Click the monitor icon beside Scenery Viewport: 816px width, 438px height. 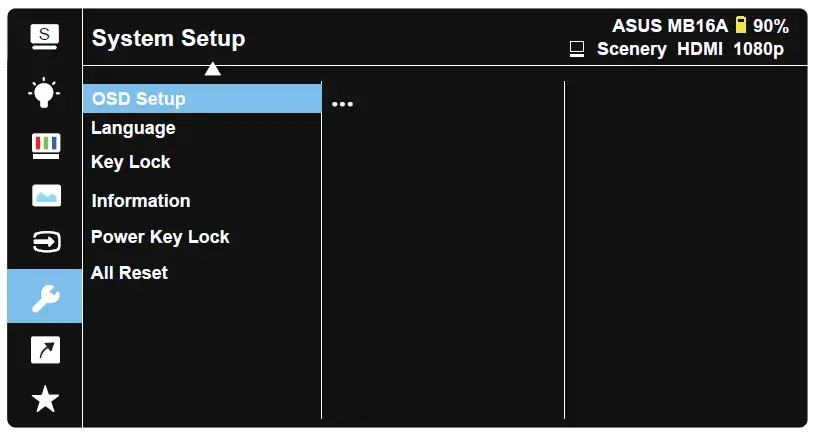point(577,49)
